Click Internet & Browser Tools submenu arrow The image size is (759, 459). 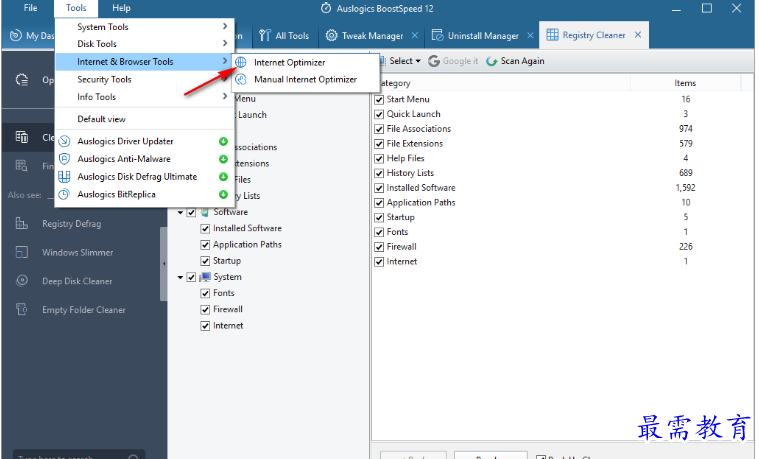(x=225, y=61)
